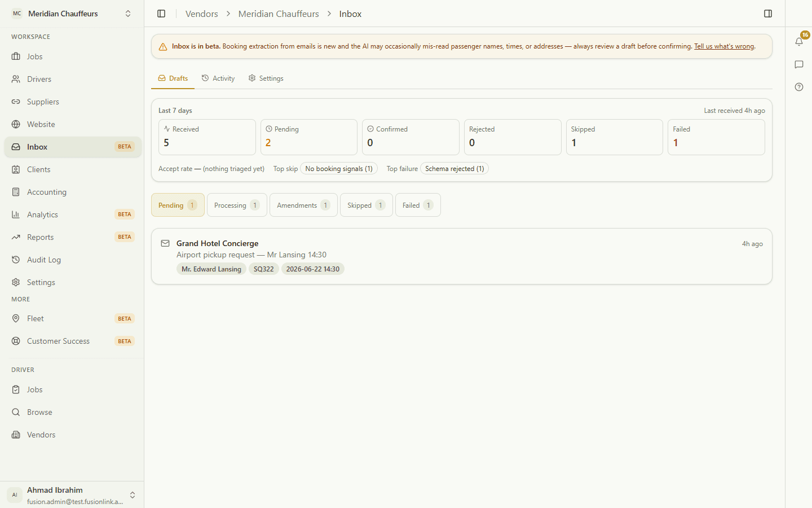
Task: Click the '4h ago' timestamp on the draft
Action: pyautogui.click(x=752, y=244)
